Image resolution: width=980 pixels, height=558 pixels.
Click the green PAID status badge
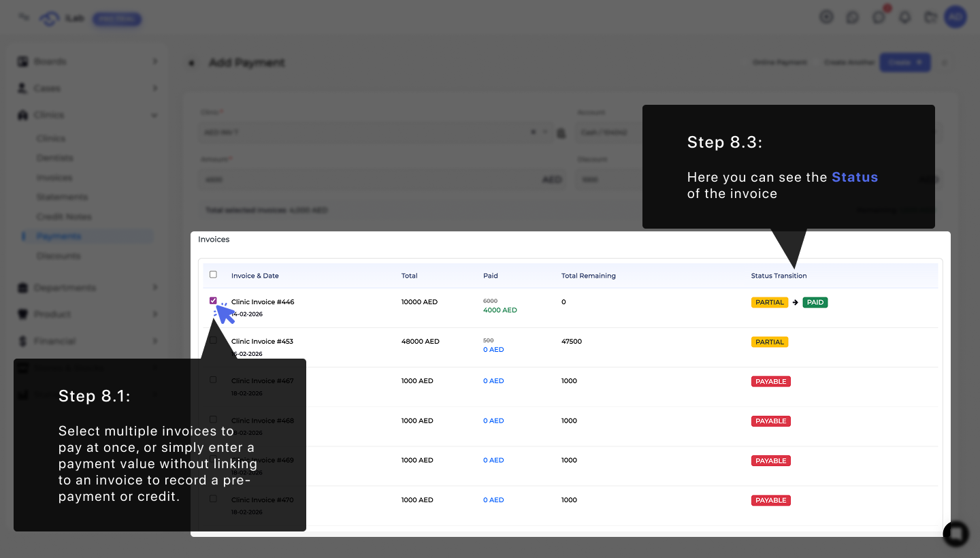(815, 302)
